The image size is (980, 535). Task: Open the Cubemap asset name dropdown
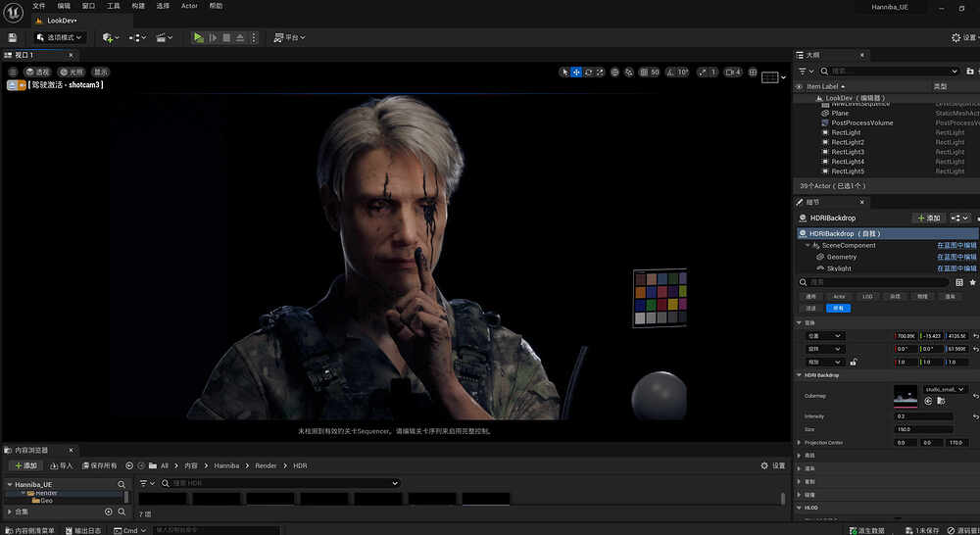coord(944,389)
